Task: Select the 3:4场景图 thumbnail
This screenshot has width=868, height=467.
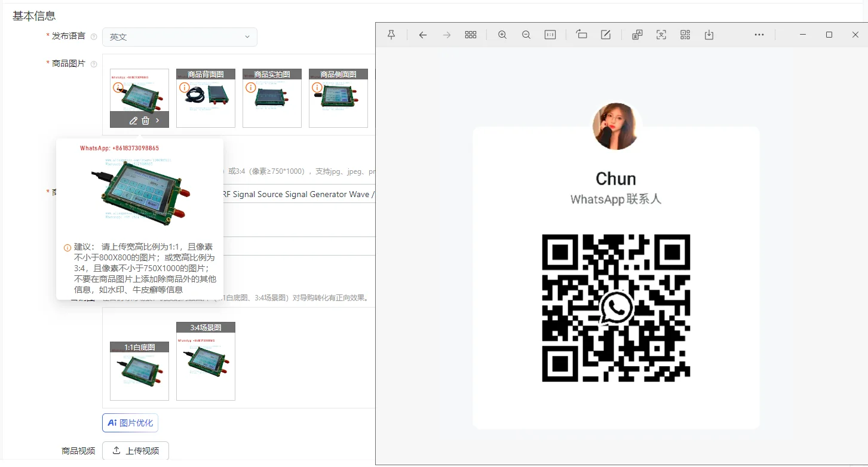Action: click(206, 361)
